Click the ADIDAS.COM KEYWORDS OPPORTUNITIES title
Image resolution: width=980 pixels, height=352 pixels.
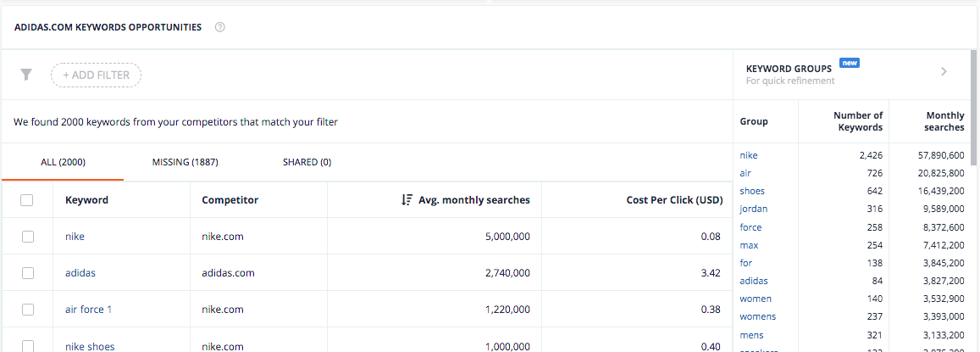[x=108, y=27]
